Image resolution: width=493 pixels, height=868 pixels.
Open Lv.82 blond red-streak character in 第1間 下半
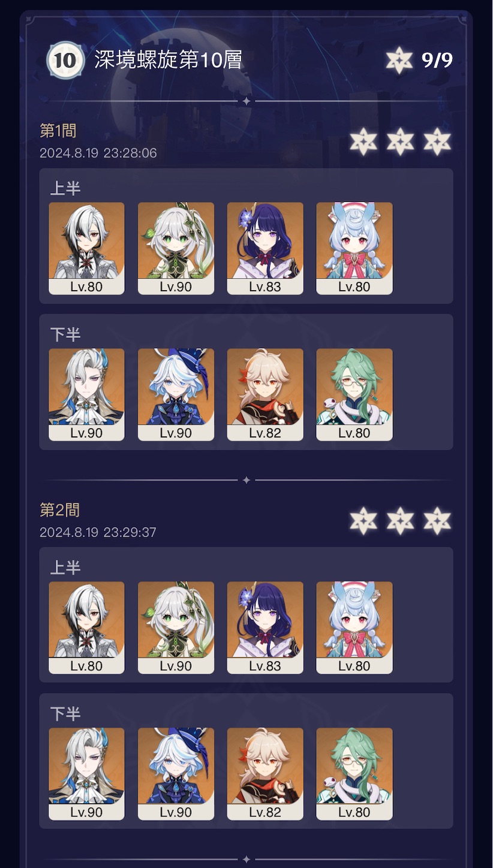click(265, 394)
